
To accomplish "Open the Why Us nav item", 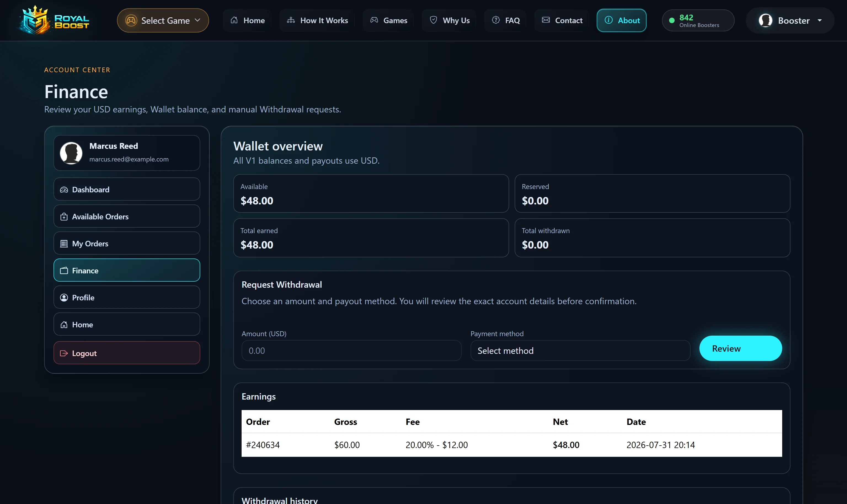I will [449, 20].
